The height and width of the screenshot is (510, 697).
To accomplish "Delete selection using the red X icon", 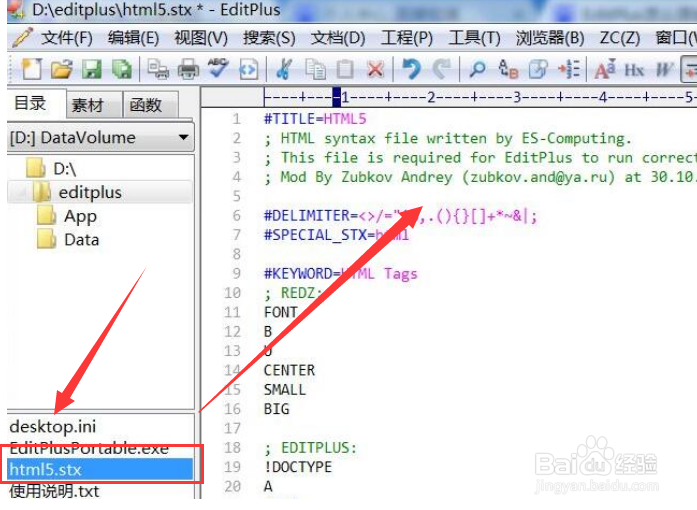I will [376, 69].
